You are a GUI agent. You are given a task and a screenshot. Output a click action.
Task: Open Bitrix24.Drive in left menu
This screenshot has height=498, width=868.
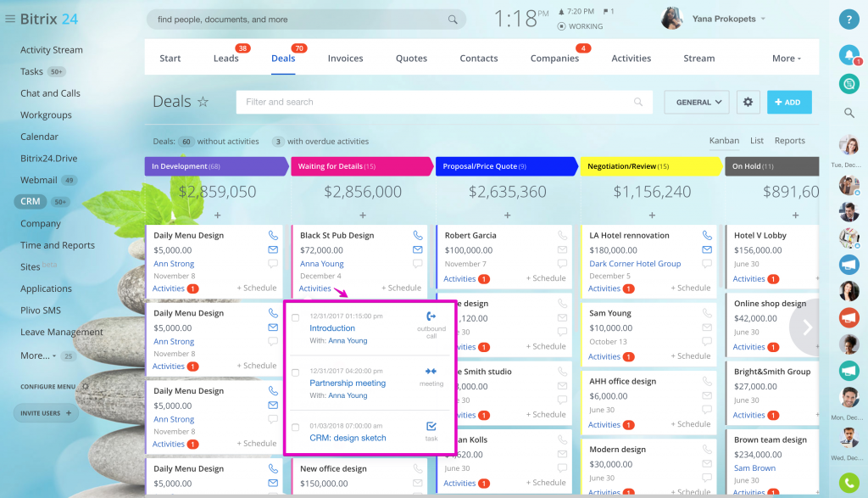pyautogui.click(x=48, y=159)
